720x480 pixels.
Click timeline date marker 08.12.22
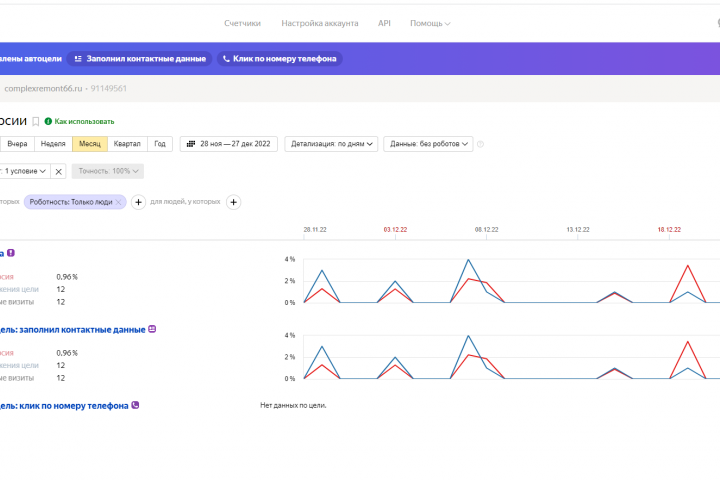(x=486, y=229)
